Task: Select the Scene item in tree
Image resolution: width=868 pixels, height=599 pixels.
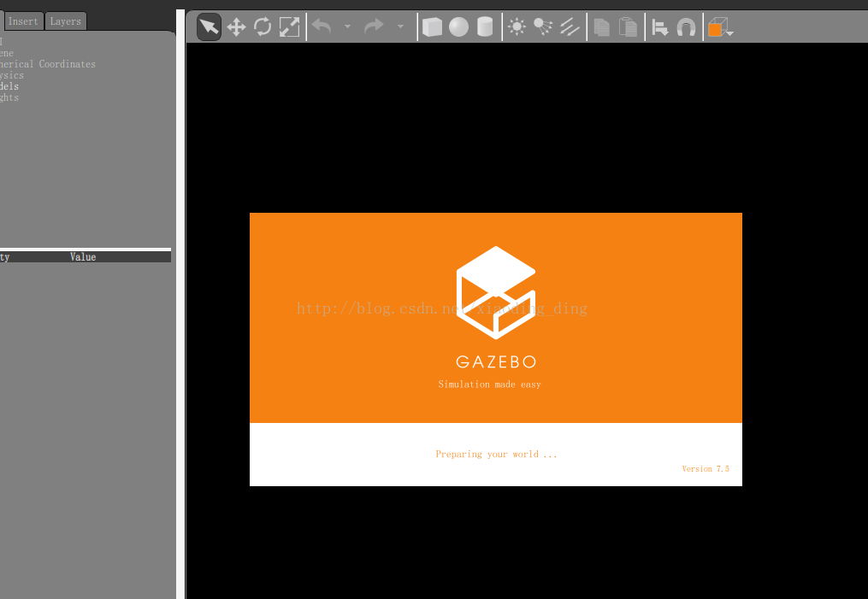Action: coord(7,53)
